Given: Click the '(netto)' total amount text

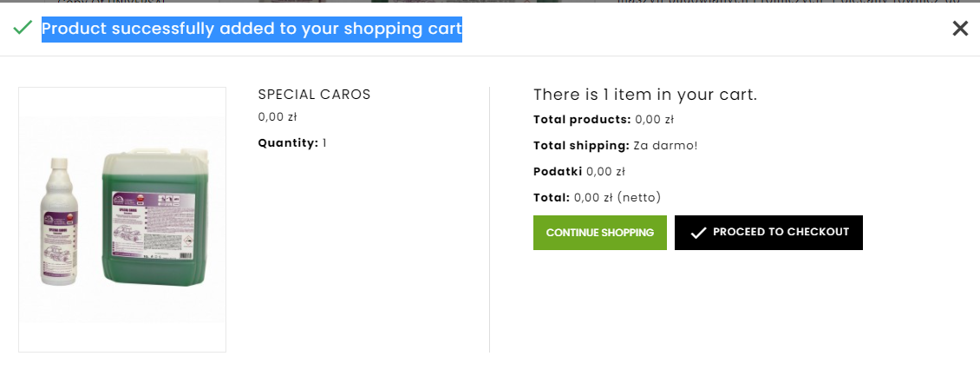Looking at the screenshot, I should tap(640, 198).
